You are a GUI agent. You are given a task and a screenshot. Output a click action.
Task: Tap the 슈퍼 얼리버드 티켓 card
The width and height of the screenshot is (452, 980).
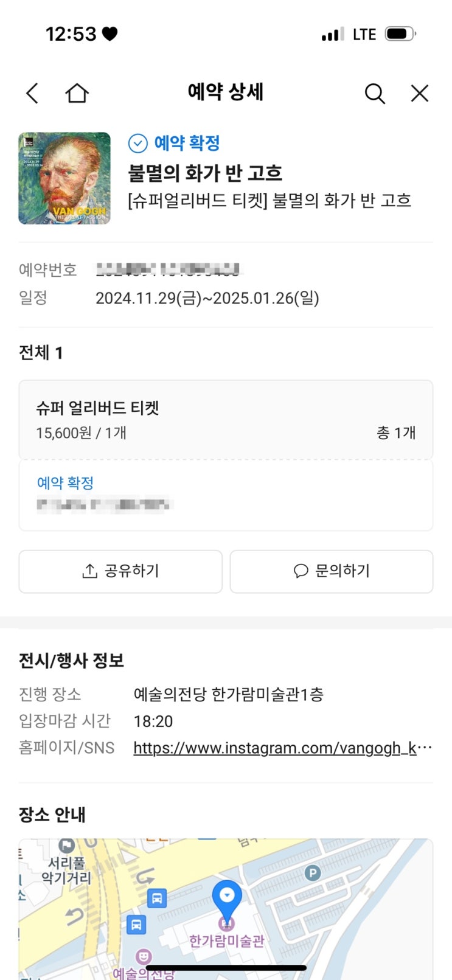point(226,420)
